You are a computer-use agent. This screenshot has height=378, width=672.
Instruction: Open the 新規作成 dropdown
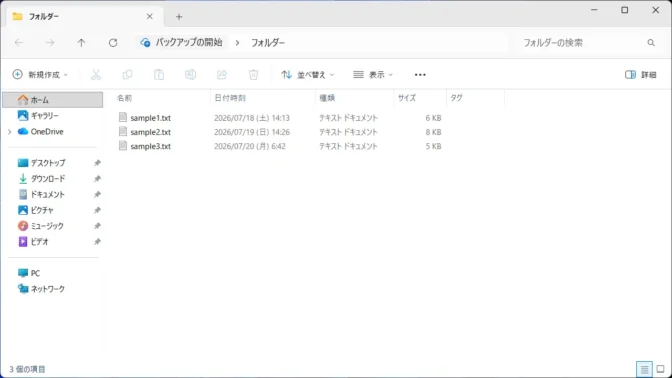click(40, 75)
